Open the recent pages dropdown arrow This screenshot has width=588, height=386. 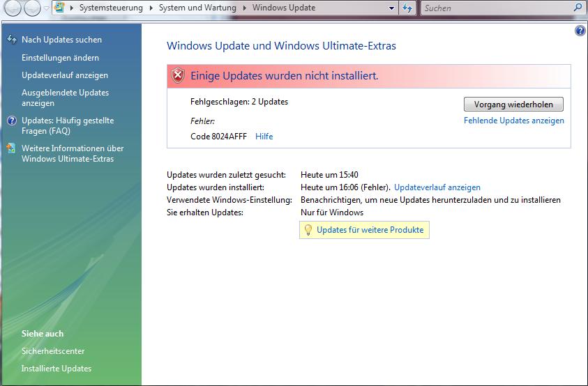(47, 8)
